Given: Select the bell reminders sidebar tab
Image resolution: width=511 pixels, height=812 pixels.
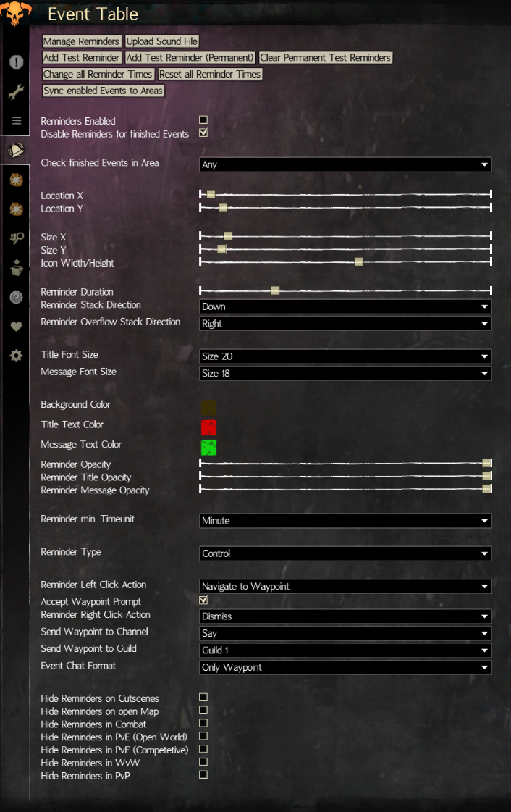Looking at the screenshot, I should (16, 150).
